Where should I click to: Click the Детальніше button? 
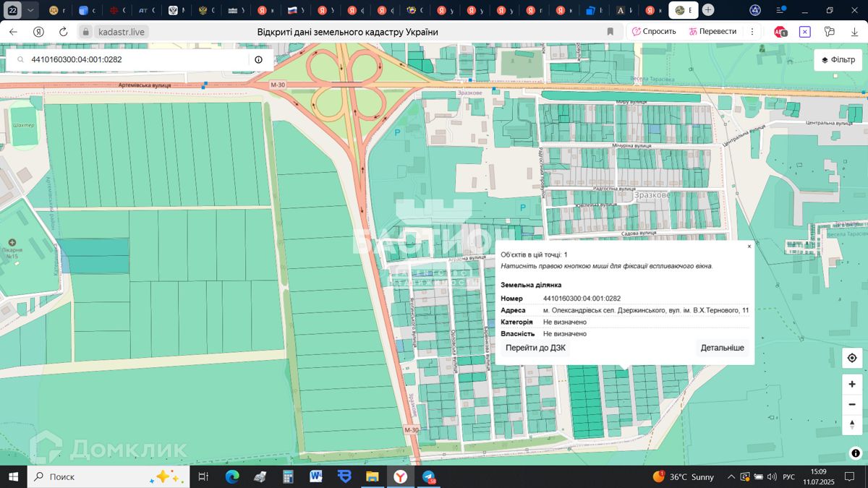point(722,348)
